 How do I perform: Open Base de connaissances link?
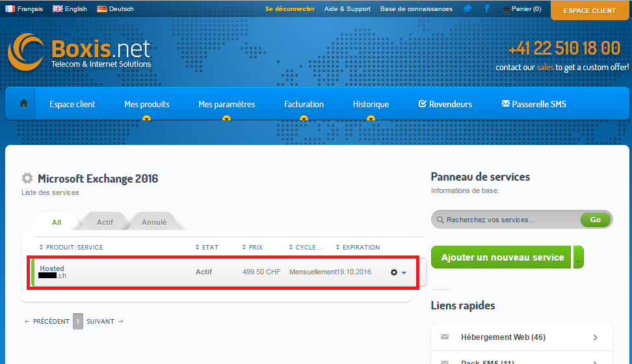pyautogui.click(x=416, y=9)
